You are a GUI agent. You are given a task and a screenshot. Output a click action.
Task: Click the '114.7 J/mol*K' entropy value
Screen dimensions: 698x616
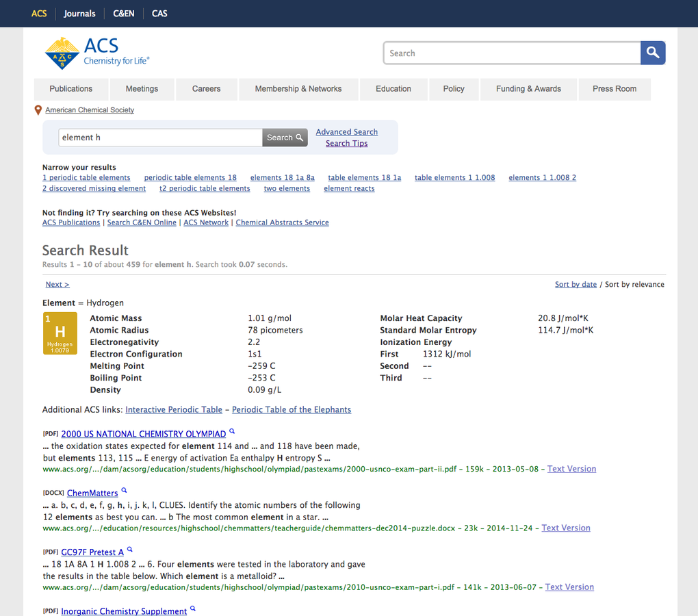coord(565,331)
